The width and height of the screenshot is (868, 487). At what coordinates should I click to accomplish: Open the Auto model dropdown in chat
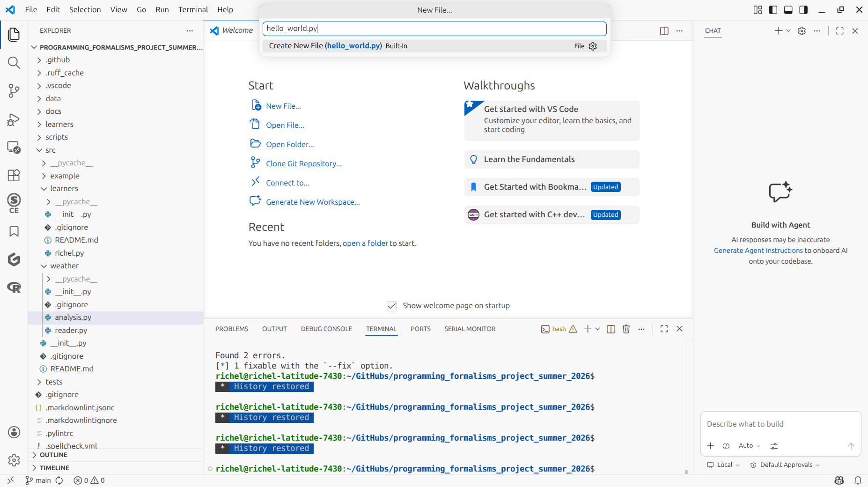[749, 446]
